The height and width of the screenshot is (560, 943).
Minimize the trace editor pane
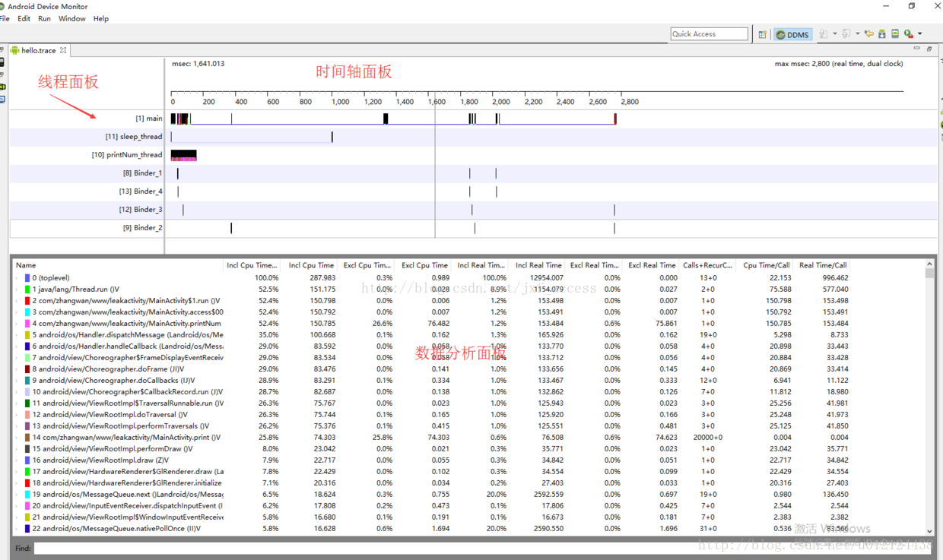(x=916, y=48)
